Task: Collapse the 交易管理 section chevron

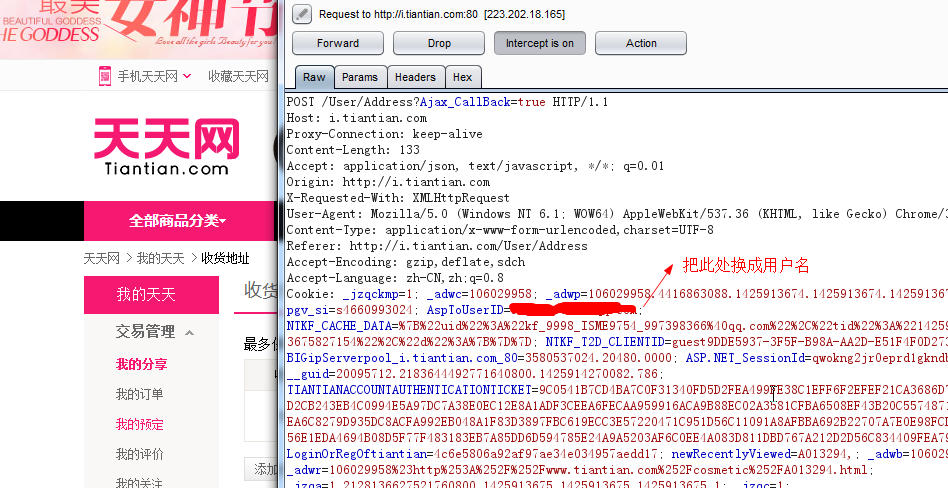Action: point(189,333)
